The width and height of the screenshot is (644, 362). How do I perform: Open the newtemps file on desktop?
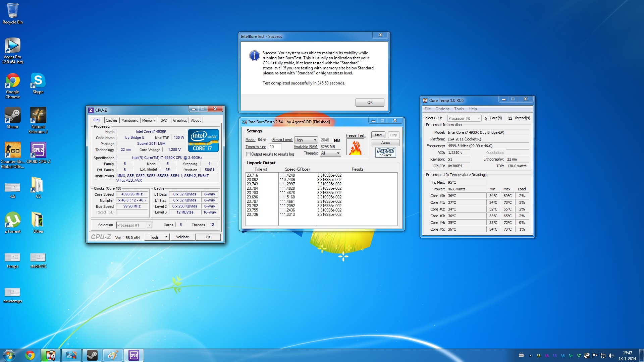point(12,295)
